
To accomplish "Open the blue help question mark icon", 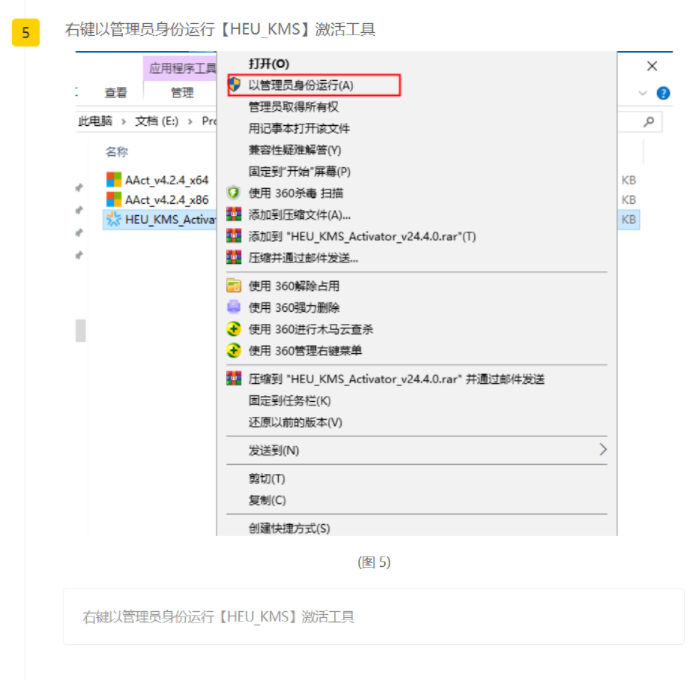I will point(663,93).
